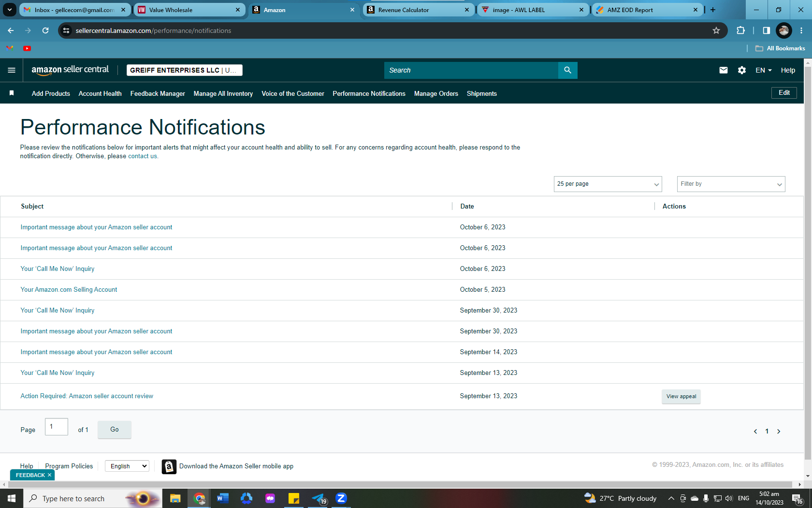Viewport: 812px width, 508px height.
Task: Expand the Chrome tab search dropdown
Action: 10,10
